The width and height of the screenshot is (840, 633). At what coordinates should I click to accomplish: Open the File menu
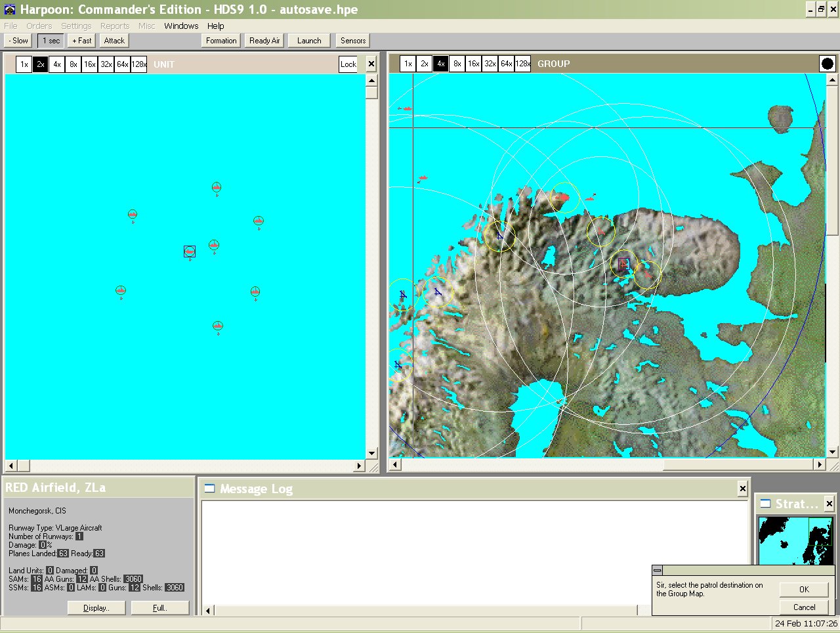(10, 26)
